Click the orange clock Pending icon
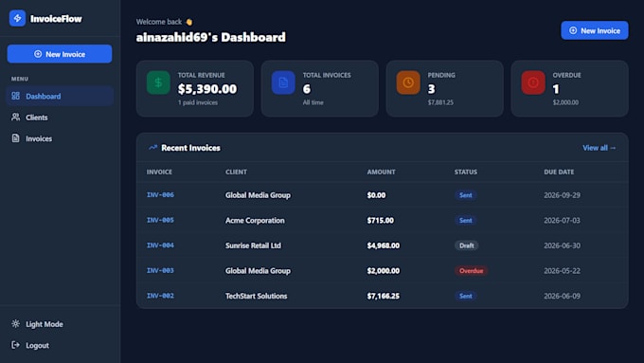The height and width of the screenshot is (363, 644). 408,82
